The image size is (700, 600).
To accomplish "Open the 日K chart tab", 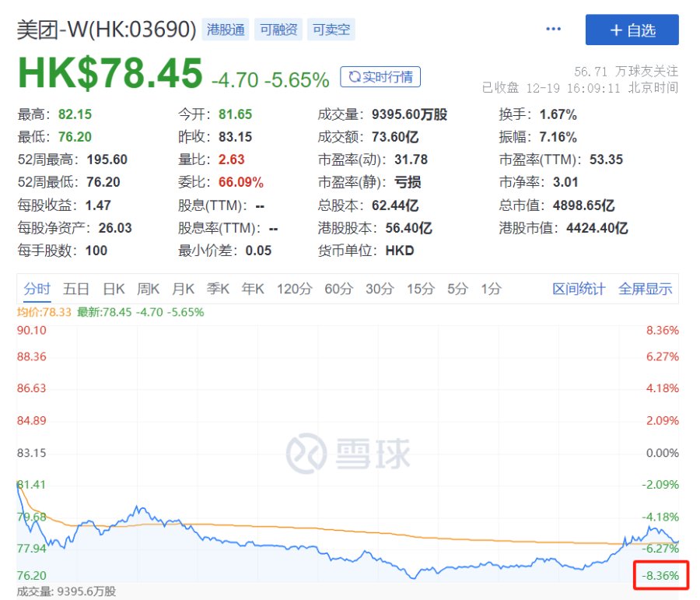I will tap(114, 289).
